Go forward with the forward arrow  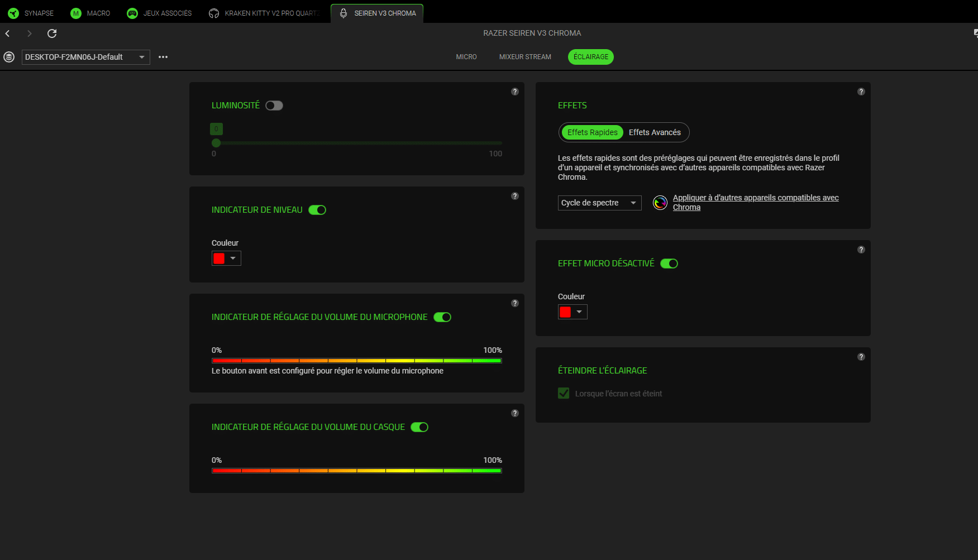pyautogui.click(x=30, y=33)
